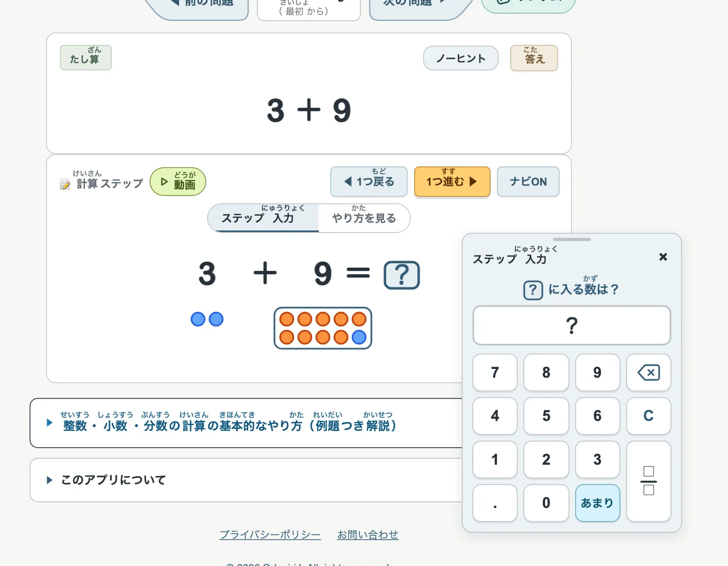Click the backspace key on the keypad
Image resolution: width=728 pixels, height=566 pixels.
point(649,373)
